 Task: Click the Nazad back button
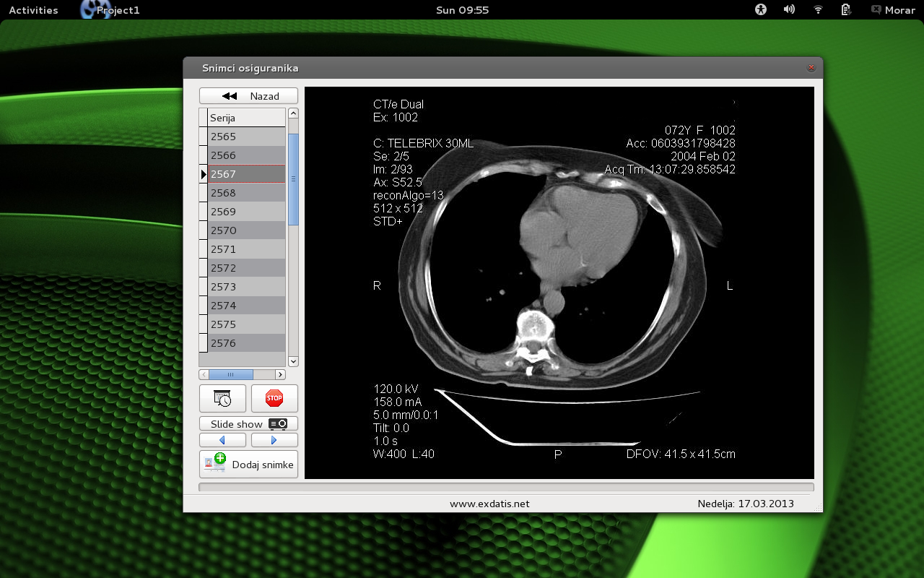248,96
